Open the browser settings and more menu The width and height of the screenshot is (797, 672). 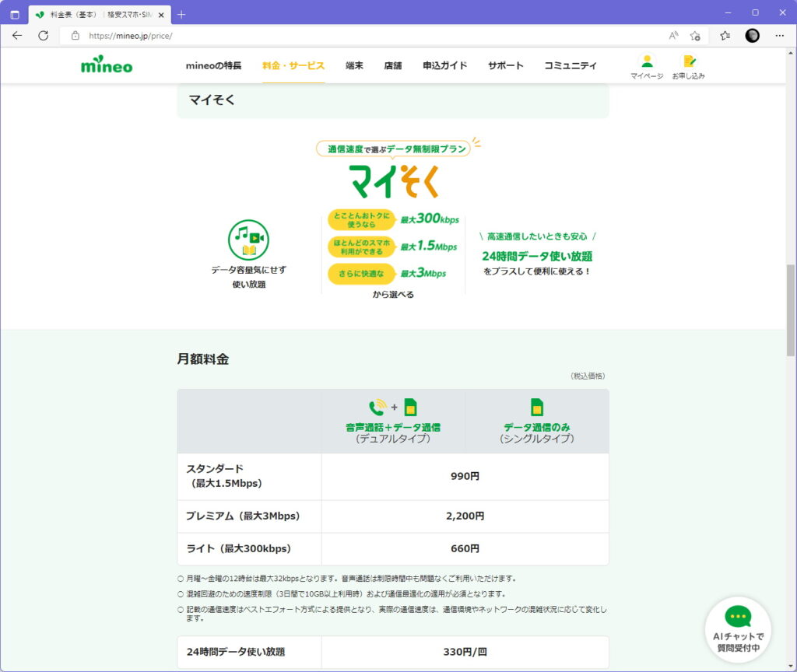(780, 36)
